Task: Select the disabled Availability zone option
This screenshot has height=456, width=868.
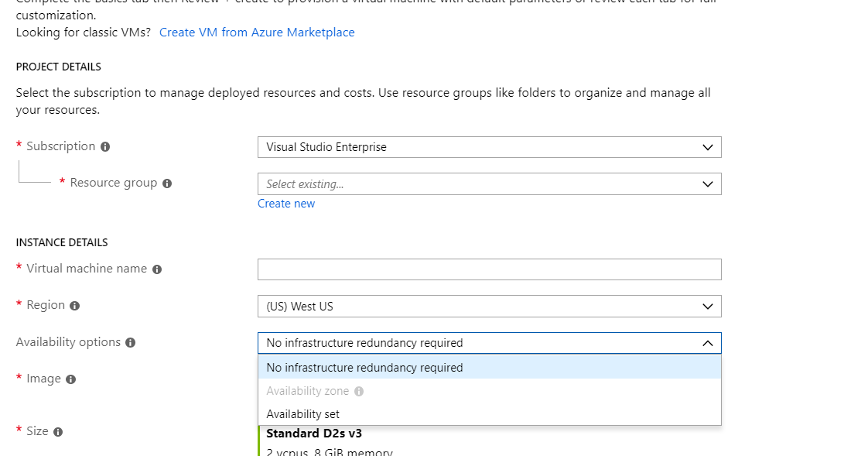Action: pos(490,391)
